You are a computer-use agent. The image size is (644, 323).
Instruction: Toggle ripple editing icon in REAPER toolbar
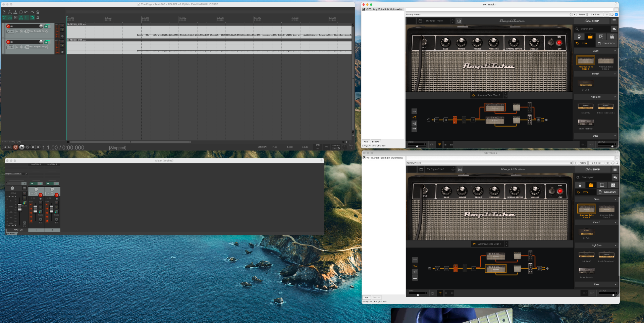click(15, 18)
